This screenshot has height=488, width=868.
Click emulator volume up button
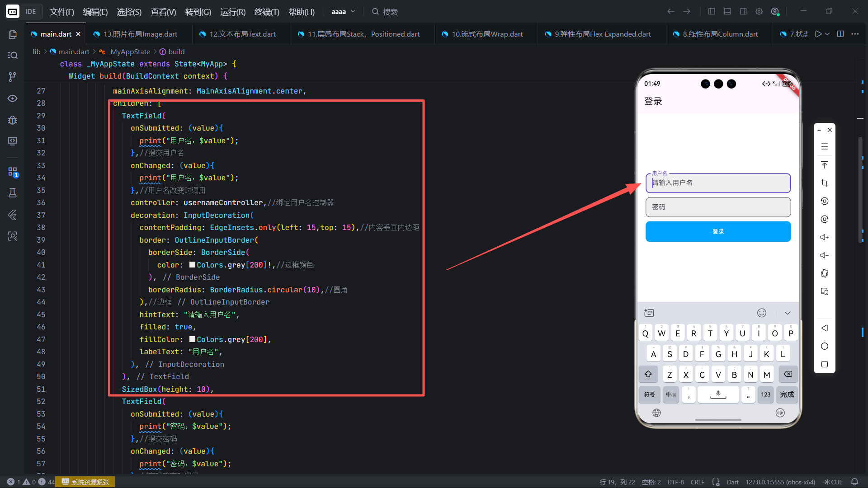click(824, 237)
